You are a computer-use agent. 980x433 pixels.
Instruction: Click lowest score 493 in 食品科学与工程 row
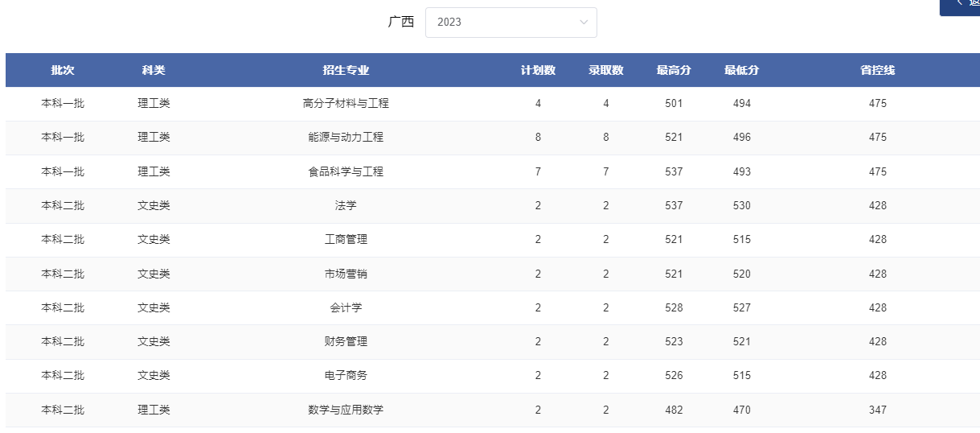pos(742,172)
